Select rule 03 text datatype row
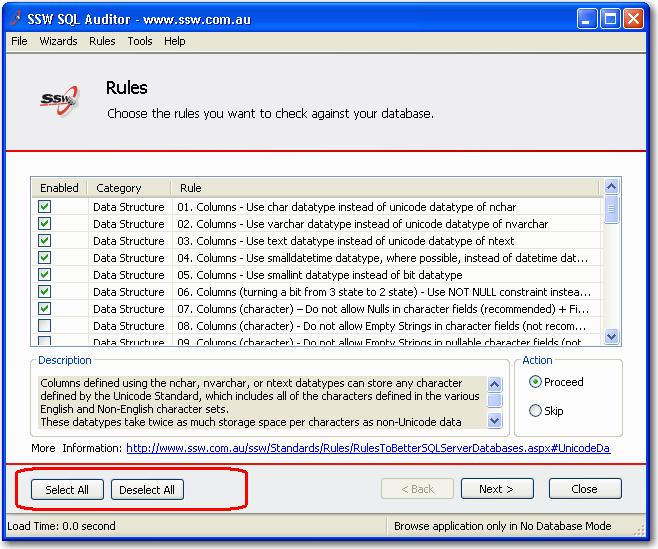 click(x=345, y=241)
